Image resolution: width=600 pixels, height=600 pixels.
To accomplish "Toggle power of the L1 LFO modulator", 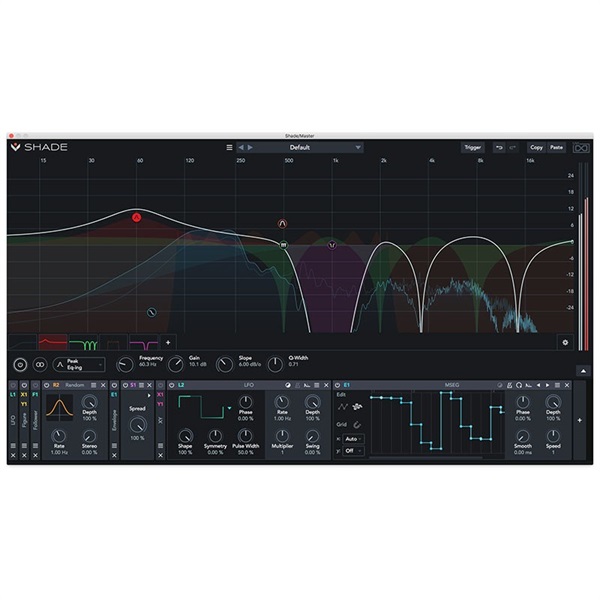I will (13, 385).
